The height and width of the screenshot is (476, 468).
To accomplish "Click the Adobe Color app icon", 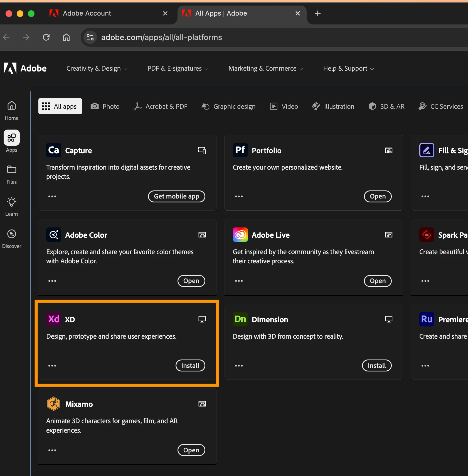I will coord(54,235).
